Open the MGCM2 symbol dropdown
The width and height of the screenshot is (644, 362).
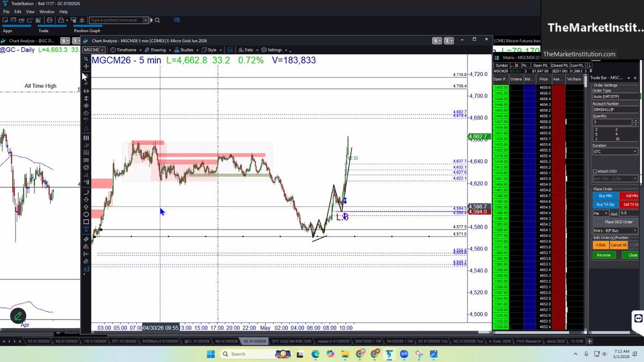pos(93,50)
